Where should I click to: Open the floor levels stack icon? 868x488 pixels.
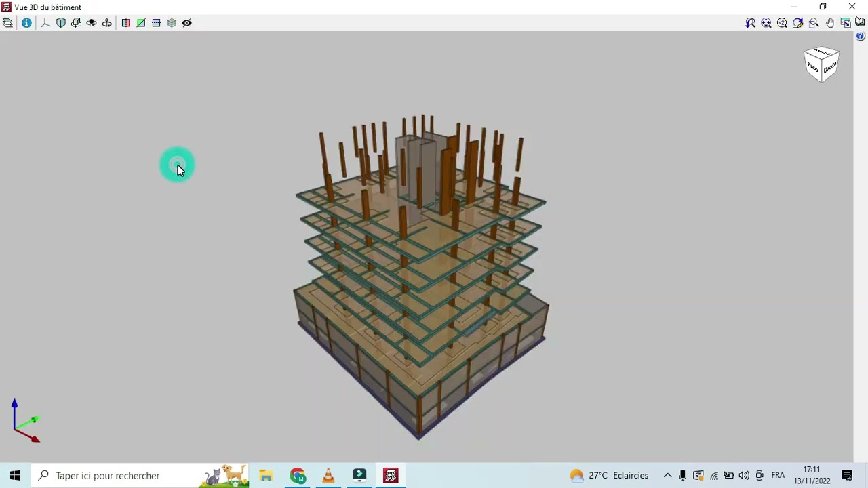7,23
